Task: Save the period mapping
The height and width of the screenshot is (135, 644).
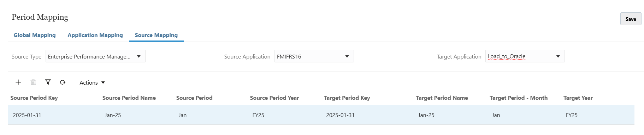Action: (631, 19)
